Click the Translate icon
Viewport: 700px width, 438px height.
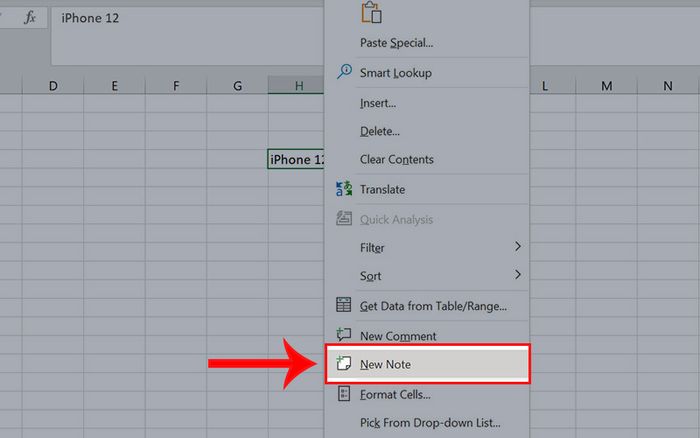click(x=344, y=189)
